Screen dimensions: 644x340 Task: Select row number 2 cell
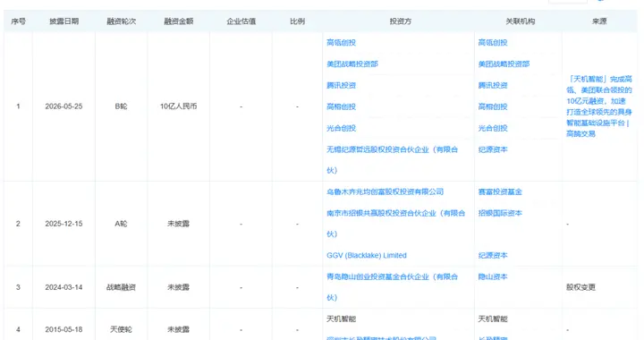pos(18,224)
